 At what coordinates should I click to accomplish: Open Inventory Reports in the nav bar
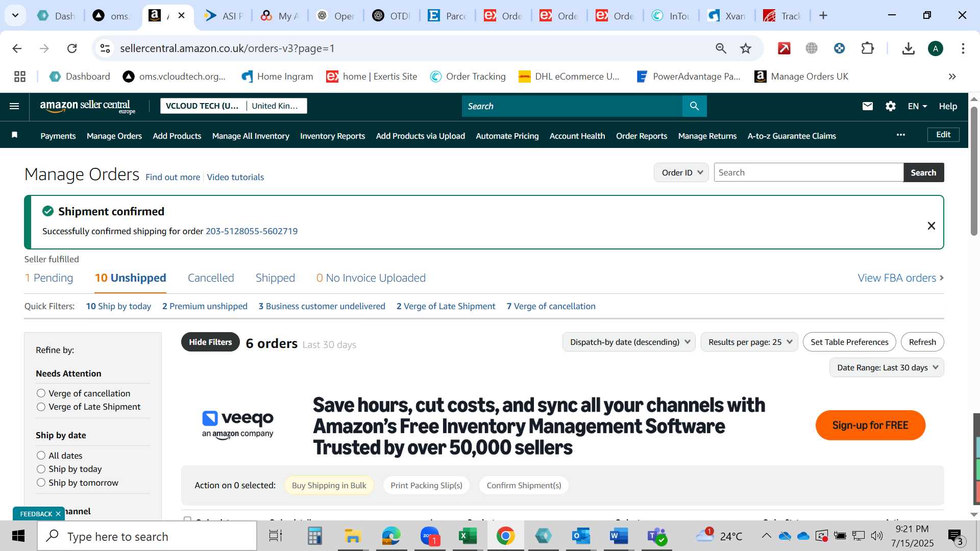click(x=332, y=136)
